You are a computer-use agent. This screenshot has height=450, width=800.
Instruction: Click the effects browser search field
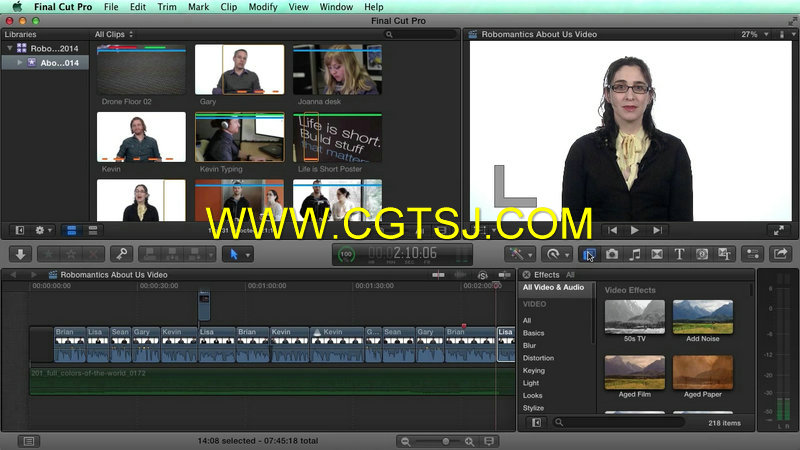(x=617, y=422)
